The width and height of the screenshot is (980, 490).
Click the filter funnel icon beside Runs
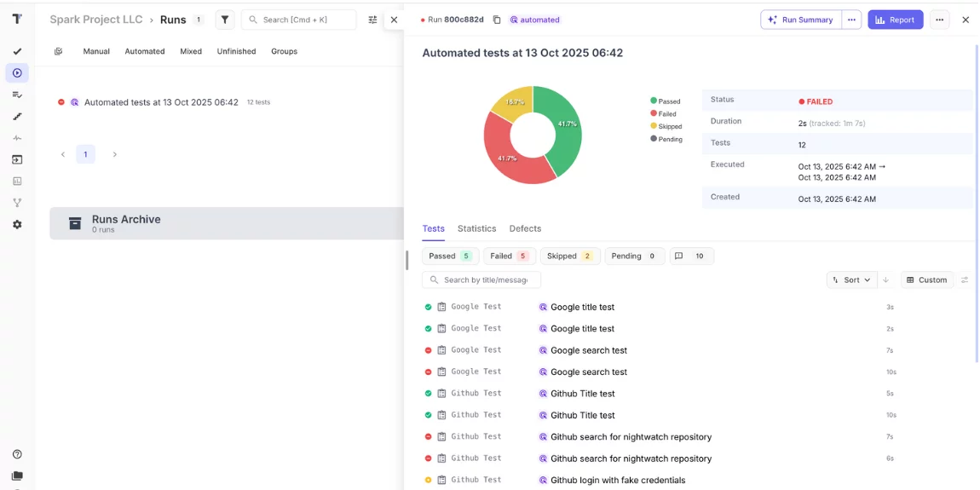tap(224, 20)
